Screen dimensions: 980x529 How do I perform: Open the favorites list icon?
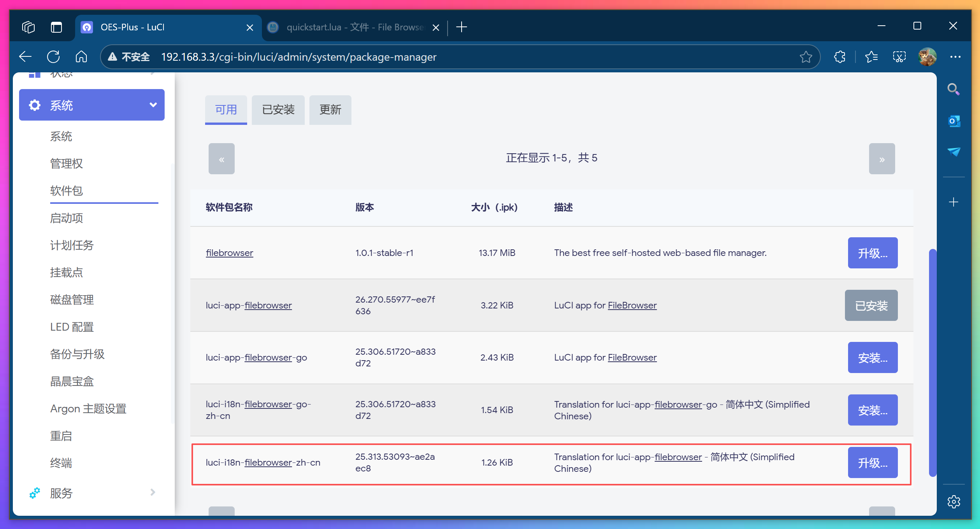point(871,57)
